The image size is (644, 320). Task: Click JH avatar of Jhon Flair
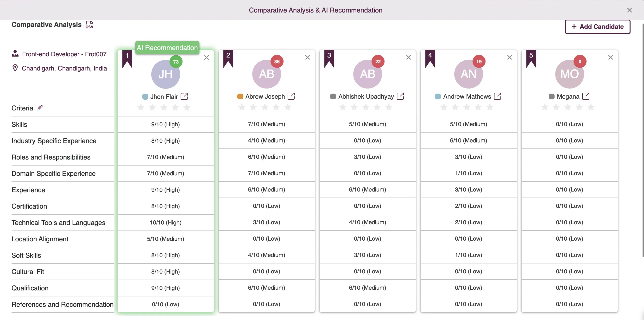(165, 74)
